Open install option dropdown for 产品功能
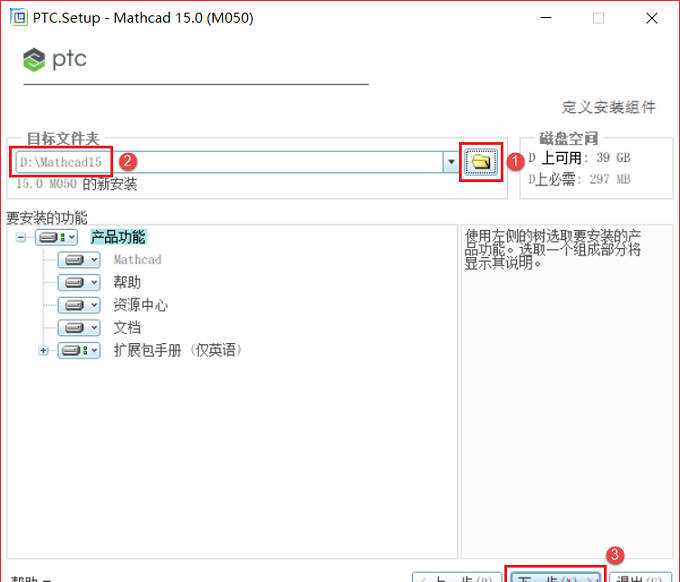This screenshot has height=582, width=680. [x=56, y=237]
